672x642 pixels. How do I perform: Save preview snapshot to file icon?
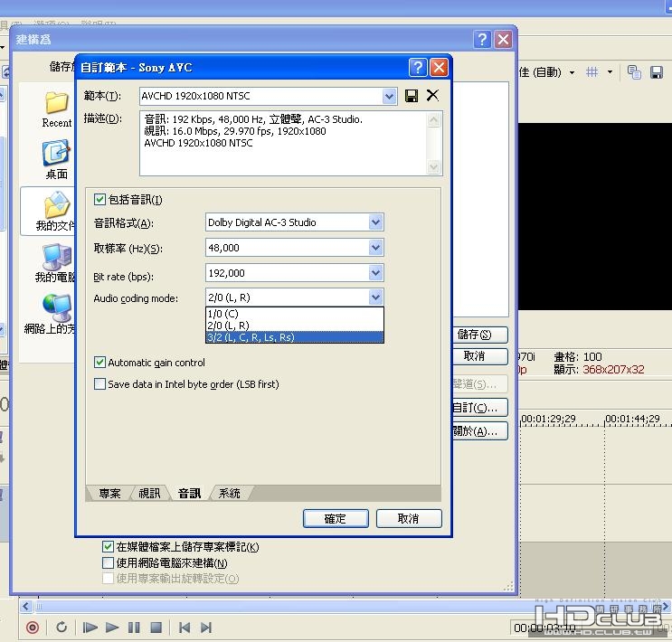[656, 72]
